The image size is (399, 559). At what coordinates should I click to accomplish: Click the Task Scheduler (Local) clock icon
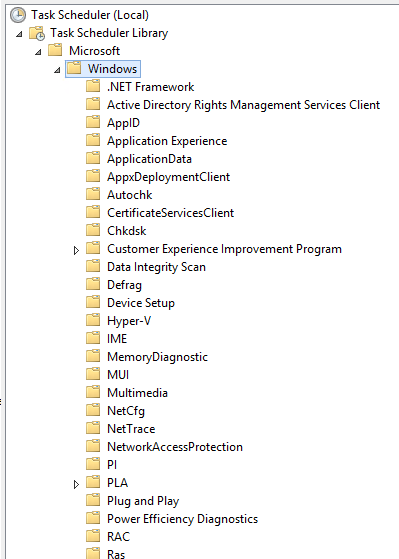point(17,15)
